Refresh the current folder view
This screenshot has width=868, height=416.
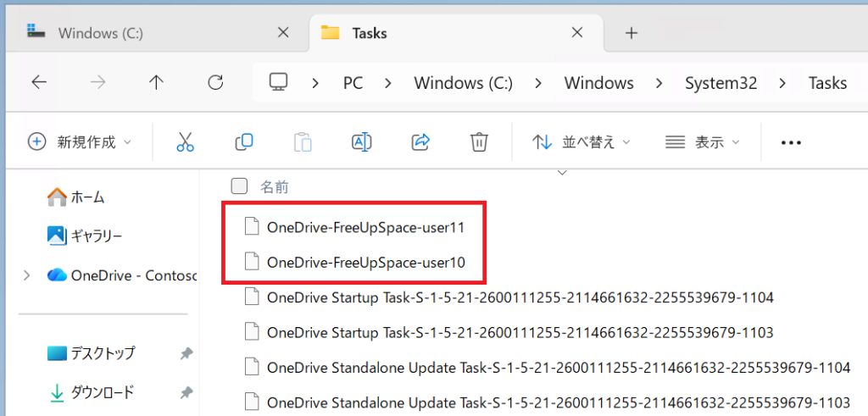[x=215, y=82]
